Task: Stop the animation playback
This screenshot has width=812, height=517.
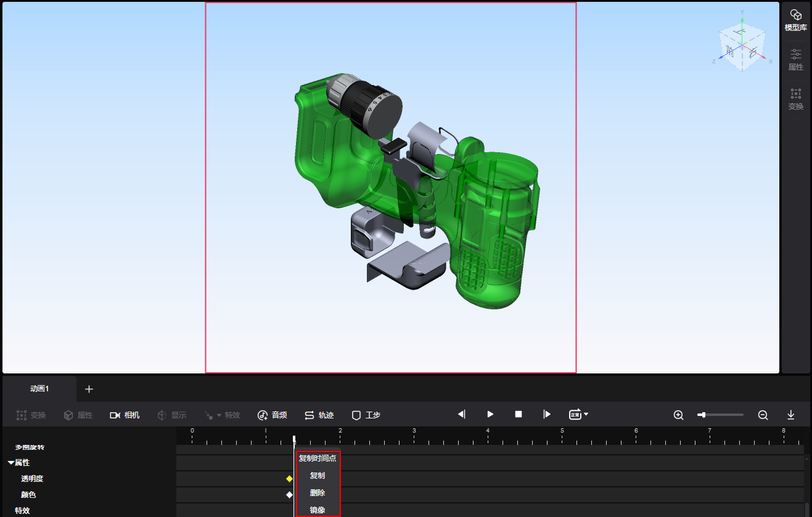Action: pyautogui.click(x=519, y=415)
